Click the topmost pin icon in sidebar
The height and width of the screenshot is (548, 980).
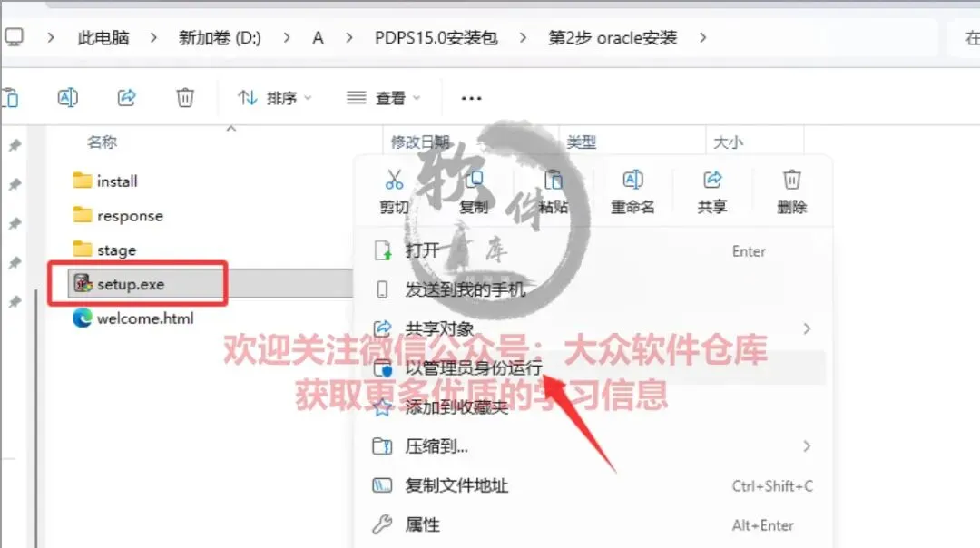click(x=15, y=145)
